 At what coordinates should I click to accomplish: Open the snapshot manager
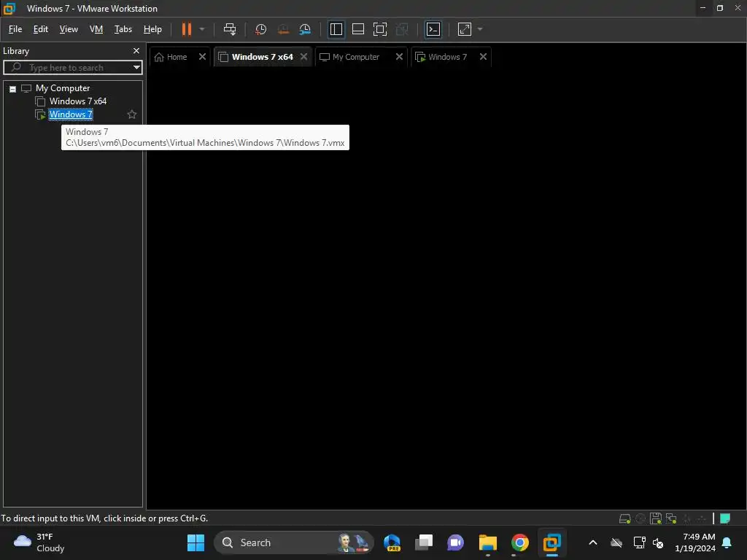pyautogui.click(x=305, y=29)
